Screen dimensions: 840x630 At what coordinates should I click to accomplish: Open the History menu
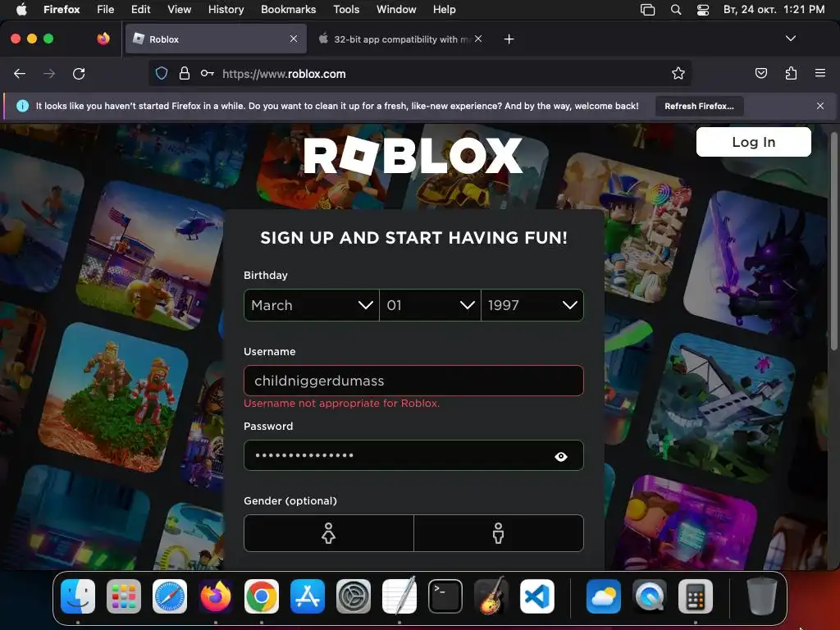click(226, 9)
